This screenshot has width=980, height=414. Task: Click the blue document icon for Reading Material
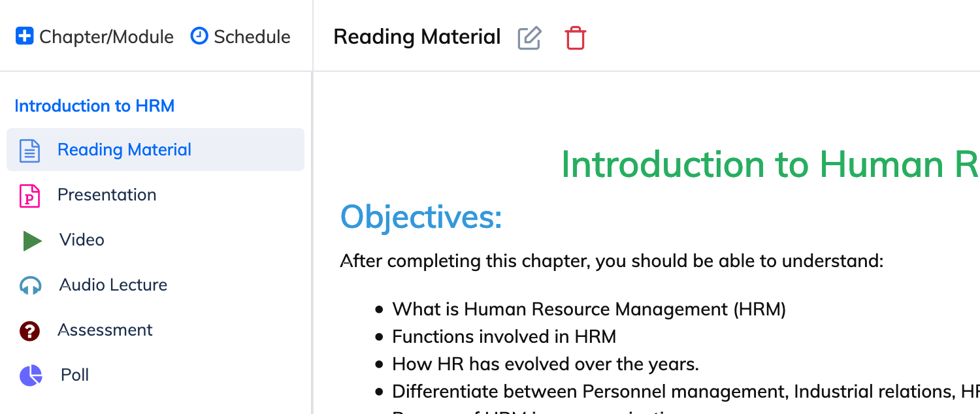pos(29,150)
